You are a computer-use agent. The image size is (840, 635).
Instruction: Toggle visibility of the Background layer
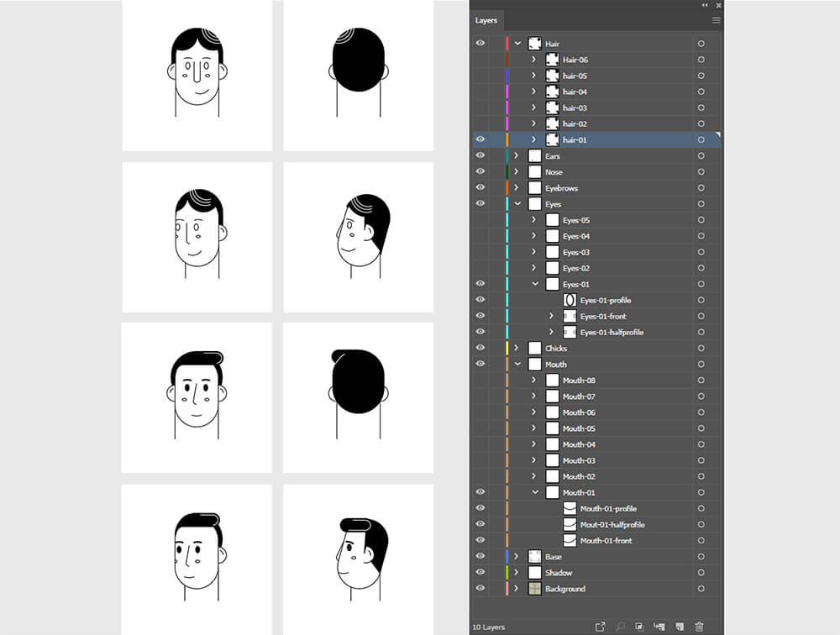(x=480, y=588)
